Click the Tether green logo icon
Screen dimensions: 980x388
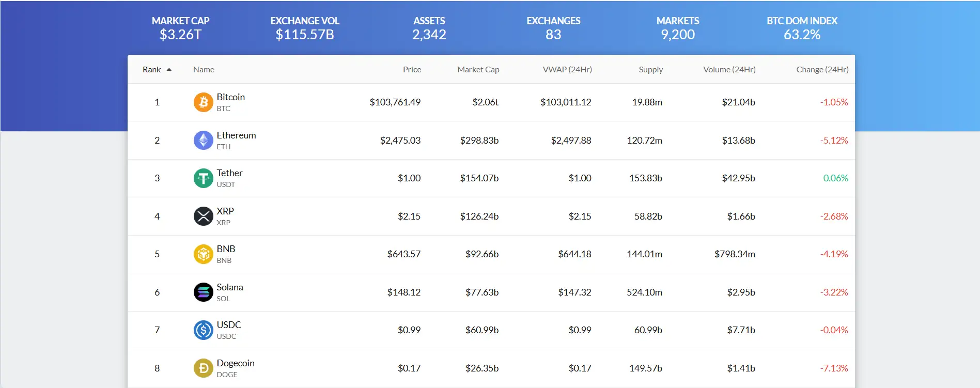point(203,178)
